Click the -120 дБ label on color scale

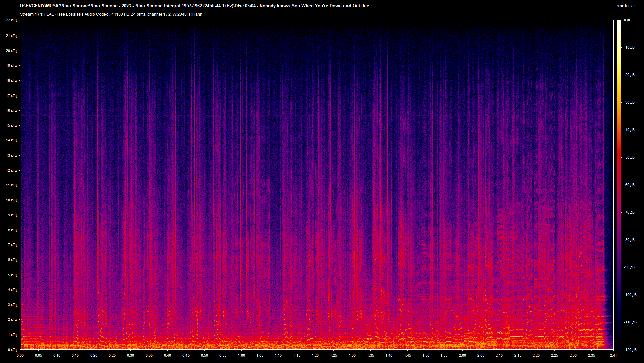click(630, 350)
